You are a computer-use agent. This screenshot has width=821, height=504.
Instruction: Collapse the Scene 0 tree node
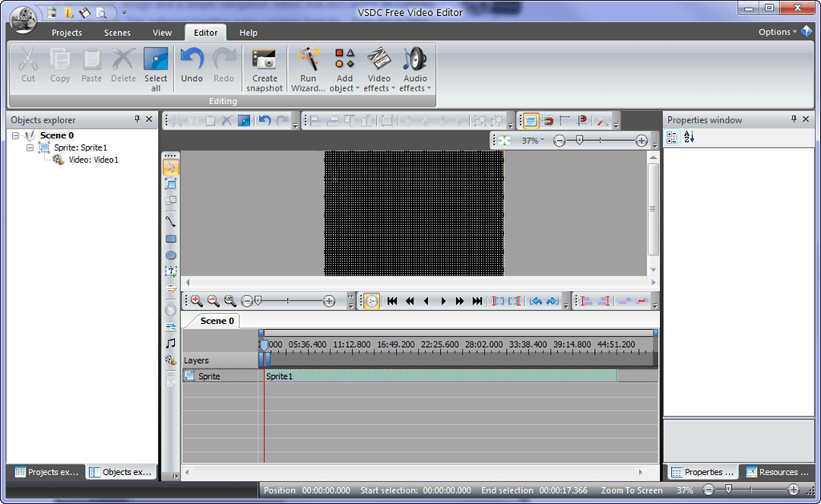coord(16,136)
